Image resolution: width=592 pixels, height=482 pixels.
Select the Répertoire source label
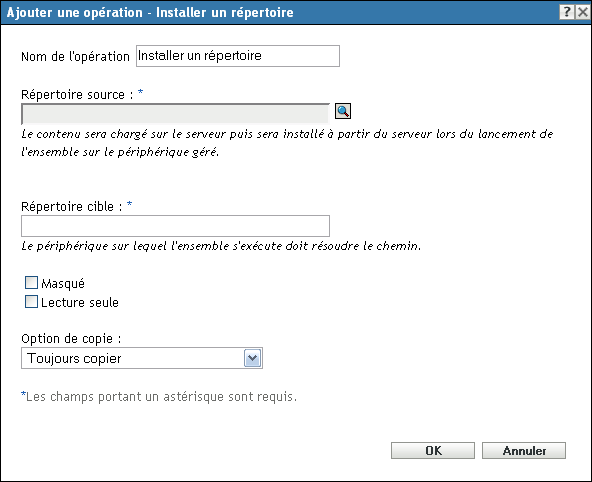point(77,94)
